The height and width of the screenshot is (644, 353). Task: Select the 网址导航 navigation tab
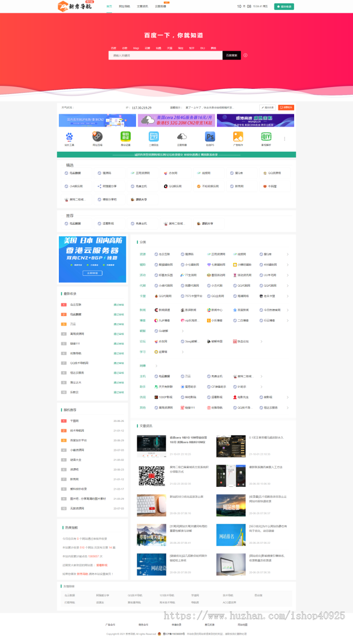pos(124,7)
